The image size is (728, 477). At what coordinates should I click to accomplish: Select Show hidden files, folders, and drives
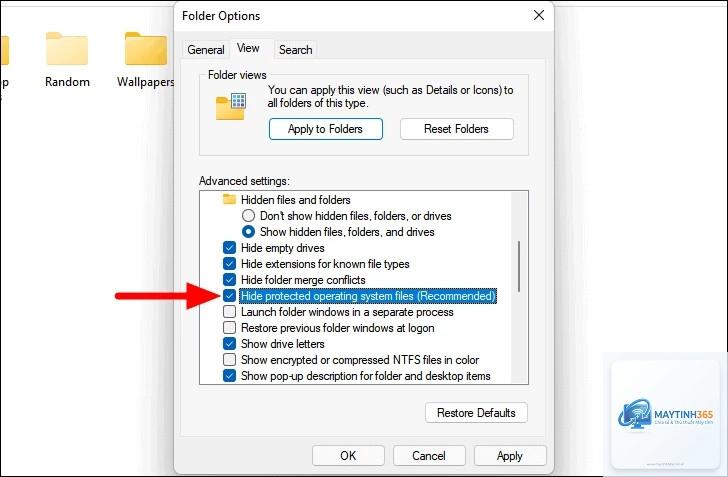(x=248, y=231)
